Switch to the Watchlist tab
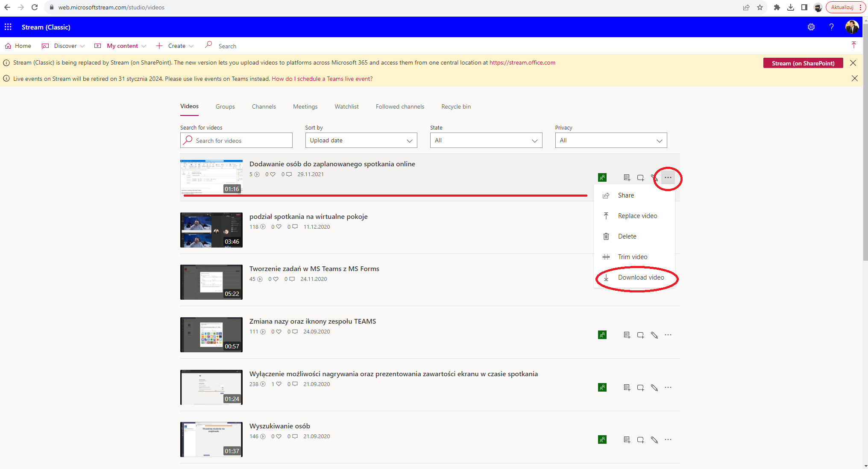 tap(346, 106)
